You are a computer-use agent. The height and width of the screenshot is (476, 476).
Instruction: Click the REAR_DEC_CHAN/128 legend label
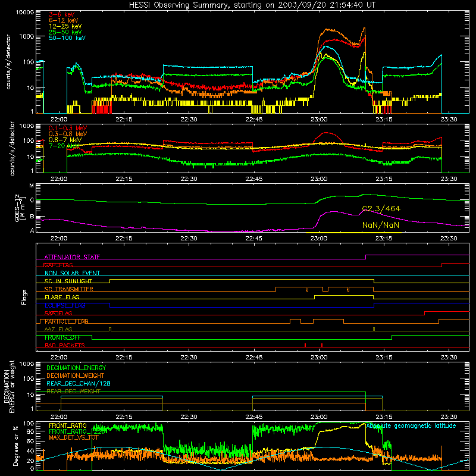coord(79,383)
